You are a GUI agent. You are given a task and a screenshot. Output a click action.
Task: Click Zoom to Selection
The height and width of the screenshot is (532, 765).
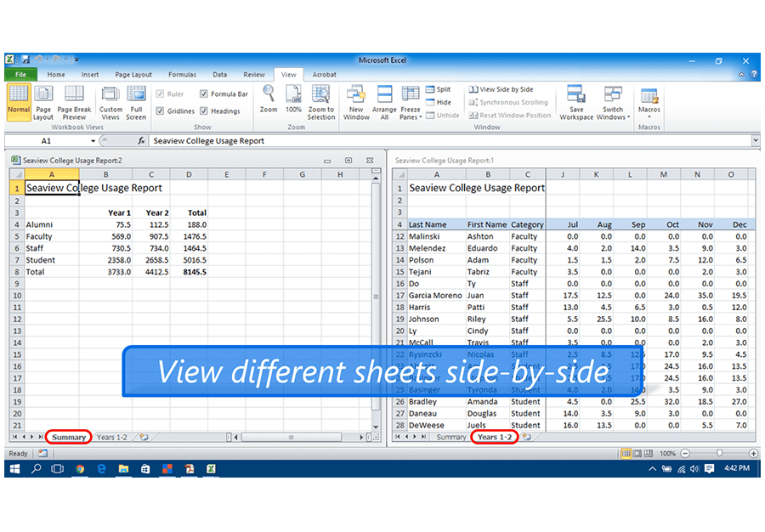[x=321, y=102]
